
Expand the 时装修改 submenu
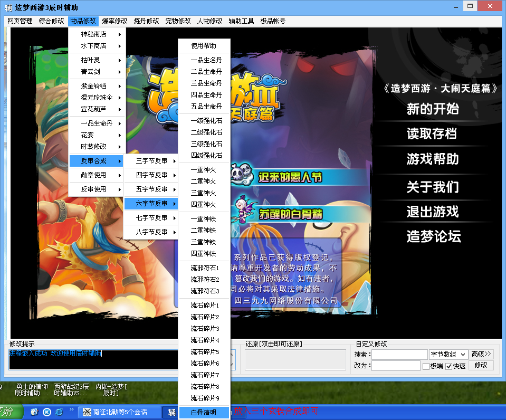97,147
